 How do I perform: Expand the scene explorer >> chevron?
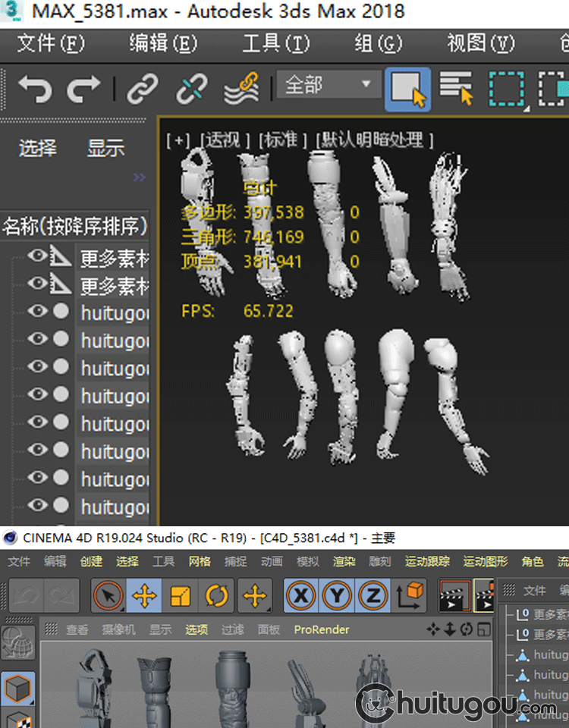point(140,177)
